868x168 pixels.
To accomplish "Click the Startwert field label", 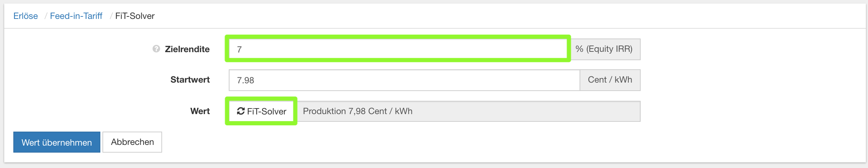I will click(190, 80).
